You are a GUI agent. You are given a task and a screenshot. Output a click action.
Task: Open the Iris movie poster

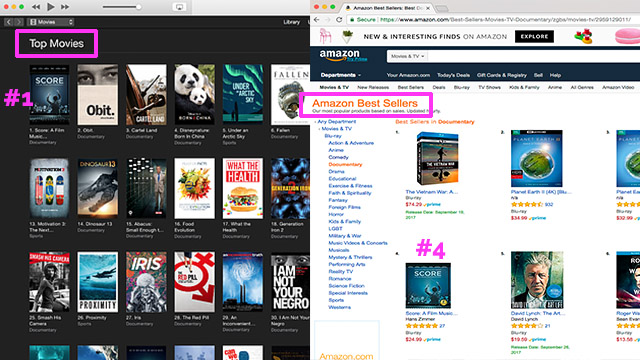pos(146,282)
